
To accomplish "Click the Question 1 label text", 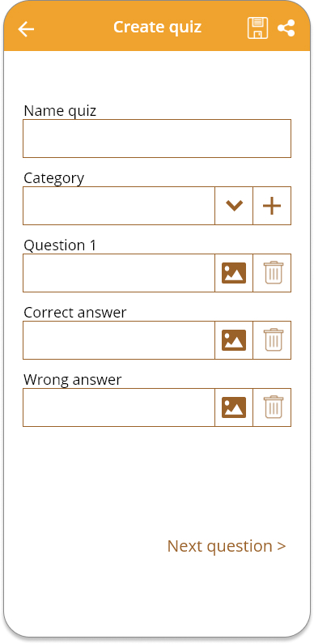I will pos(60,245).
